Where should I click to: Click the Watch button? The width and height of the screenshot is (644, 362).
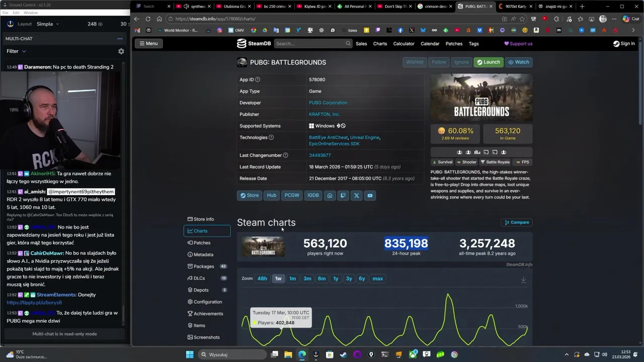pos(518,62)
